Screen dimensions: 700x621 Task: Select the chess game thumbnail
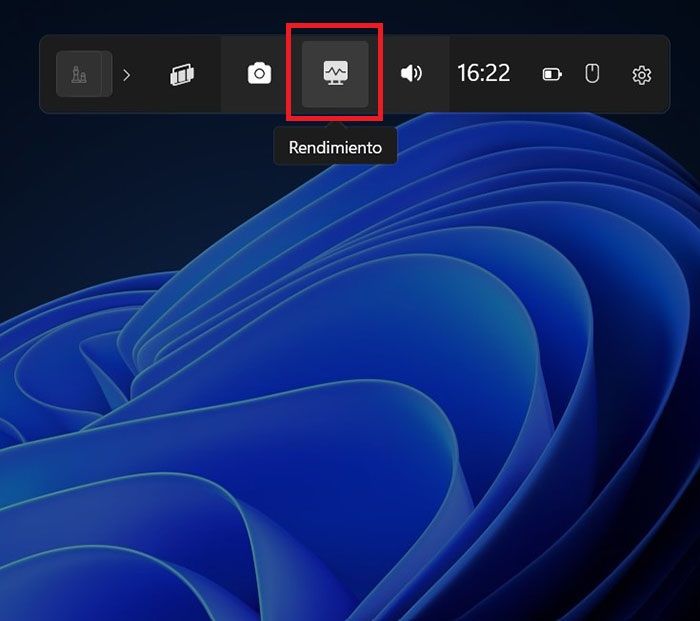[84, 74]
